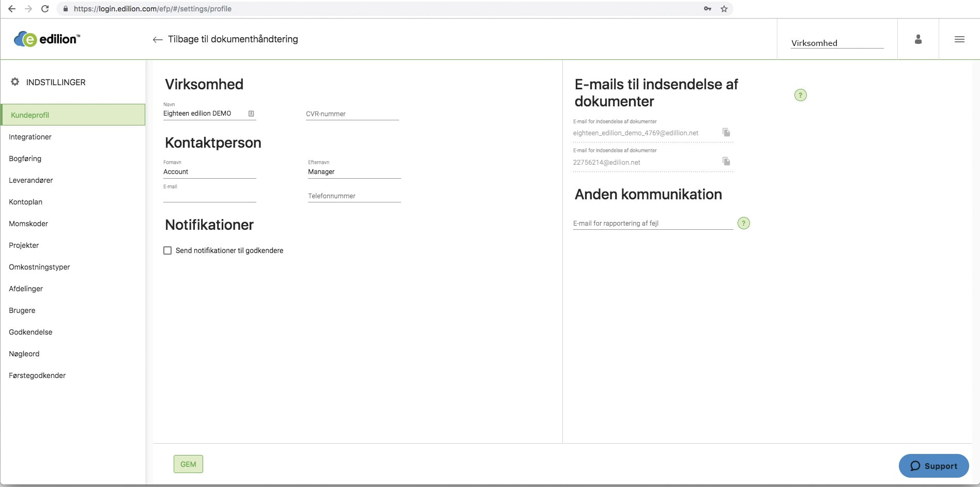Enable Send notifikationer til godkendere
980x487 pixels.
pos(167,250)
